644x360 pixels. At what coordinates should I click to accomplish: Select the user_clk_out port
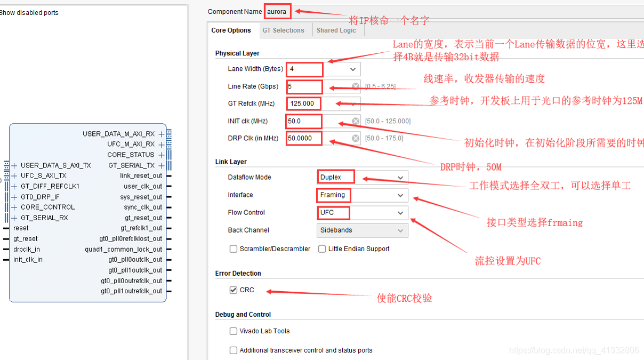click(x=143, y=187)
